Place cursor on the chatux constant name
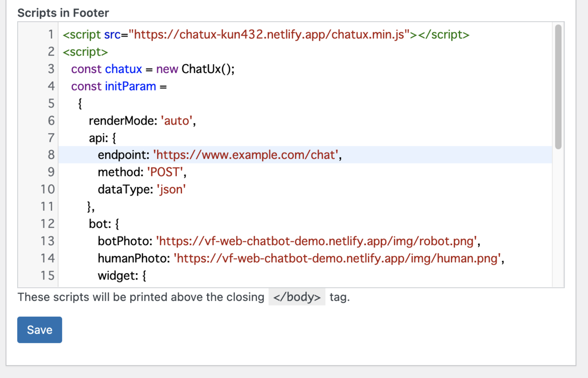 (x=123, y=69)
